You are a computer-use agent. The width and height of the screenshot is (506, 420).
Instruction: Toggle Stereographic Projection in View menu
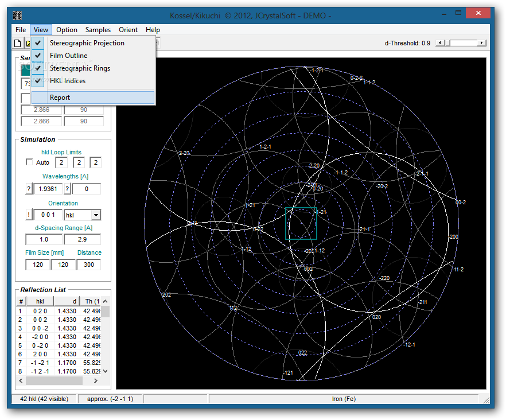93,43
